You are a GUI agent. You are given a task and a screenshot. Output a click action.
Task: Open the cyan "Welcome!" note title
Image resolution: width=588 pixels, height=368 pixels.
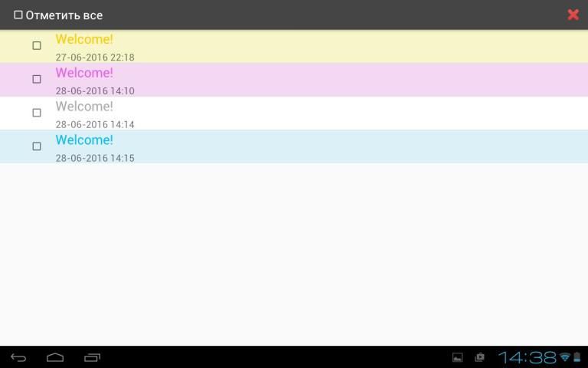point(84,140)
